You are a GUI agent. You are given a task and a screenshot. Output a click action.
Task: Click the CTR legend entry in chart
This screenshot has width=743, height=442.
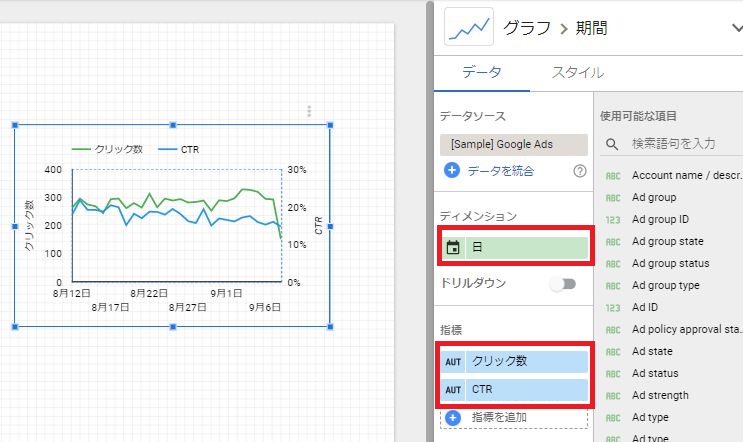pos(179,149)
